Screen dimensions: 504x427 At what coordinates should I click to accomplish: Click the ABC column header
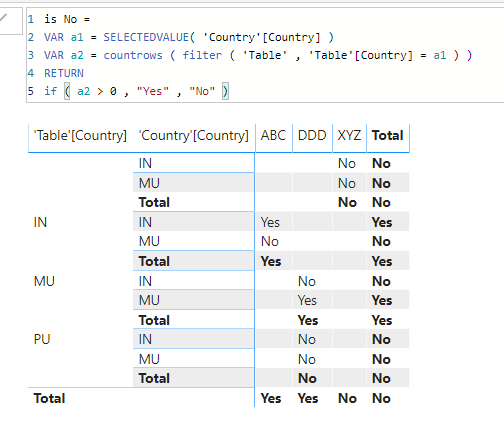pos(273,136)
